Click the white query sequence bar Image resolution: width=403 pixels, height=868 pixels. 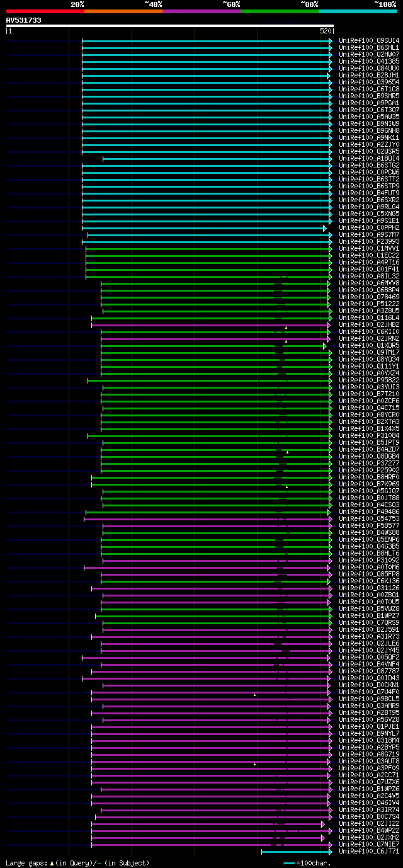coord(169,26)
